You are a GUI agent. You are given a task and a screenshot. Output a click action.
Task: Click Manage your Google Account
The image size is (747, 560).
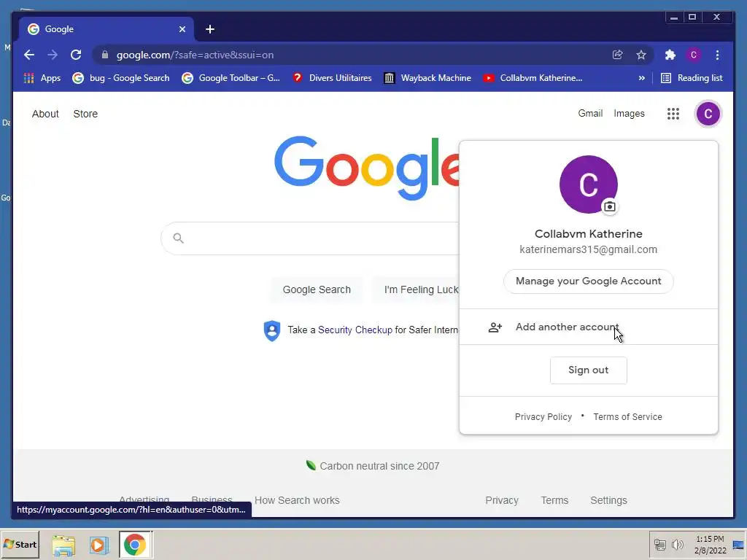pos(589,281)
